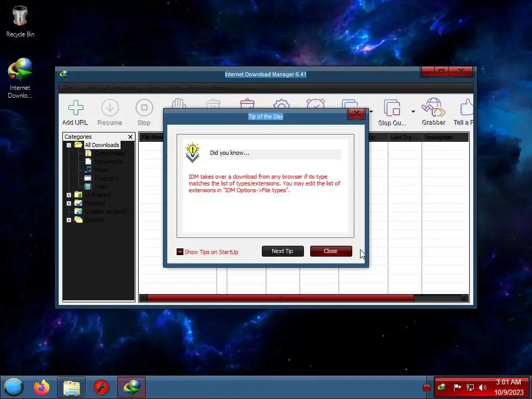
Task: Open the View menu
Action: [x=152, y=88]
